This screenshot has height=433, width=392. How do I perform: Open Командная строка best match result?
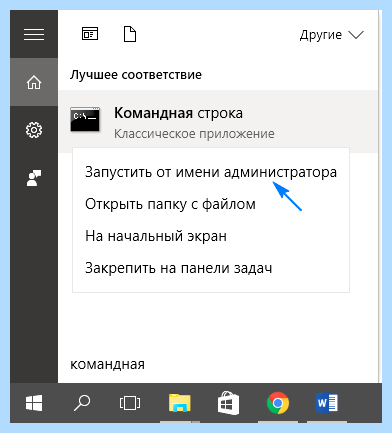tap(218, 122)
